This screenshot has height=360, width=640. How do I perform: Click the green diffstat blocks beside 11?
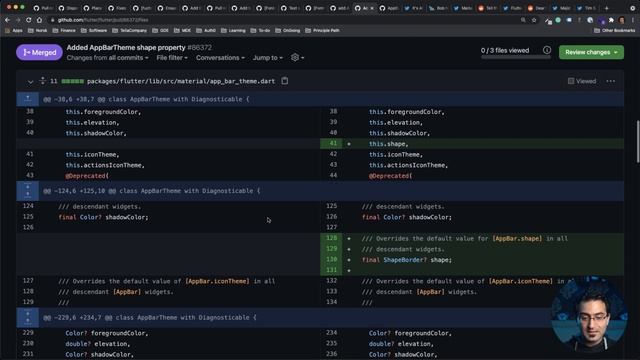tap(72, 81)
